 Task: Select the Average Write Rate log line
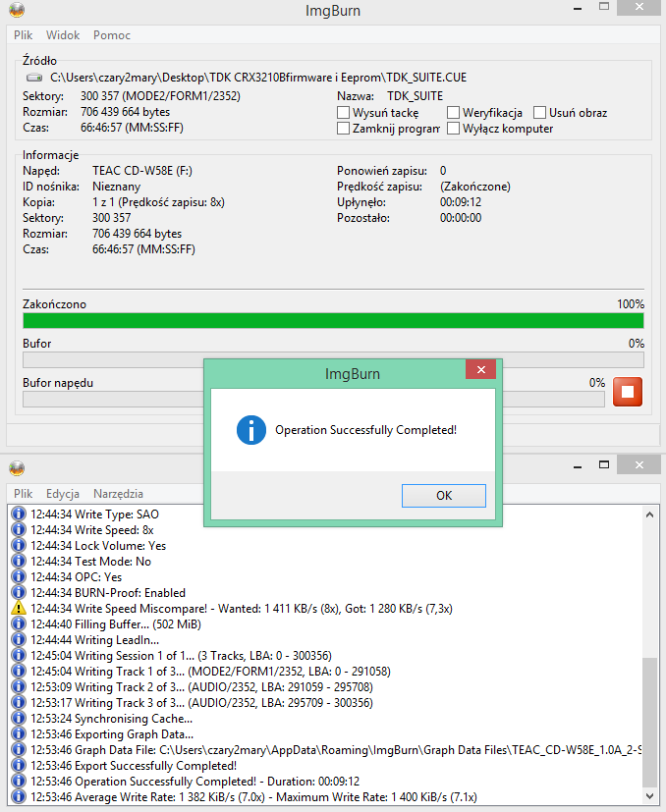(254, 797)
